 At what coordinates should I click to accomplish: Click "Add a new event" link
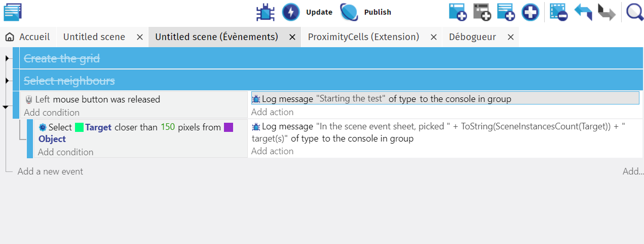point(50,171)
